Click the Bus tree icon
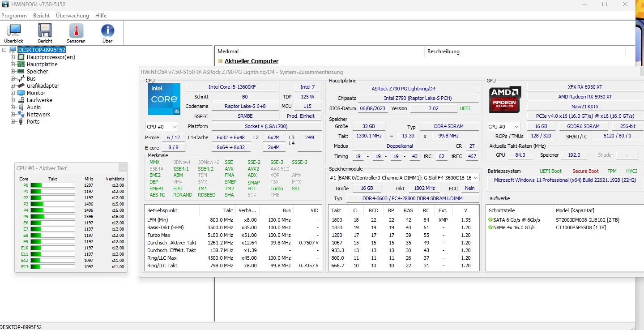 coord(21,79)
